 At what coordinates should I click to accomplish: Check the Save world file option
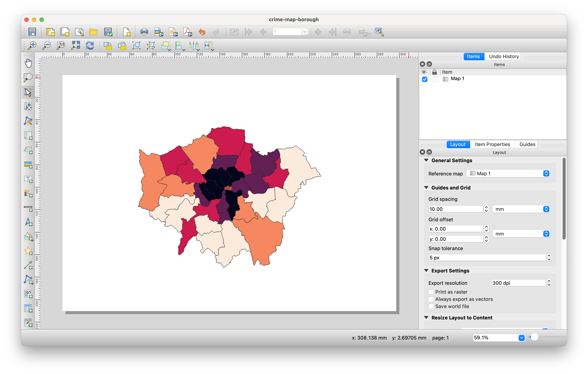tap(431, 306)
